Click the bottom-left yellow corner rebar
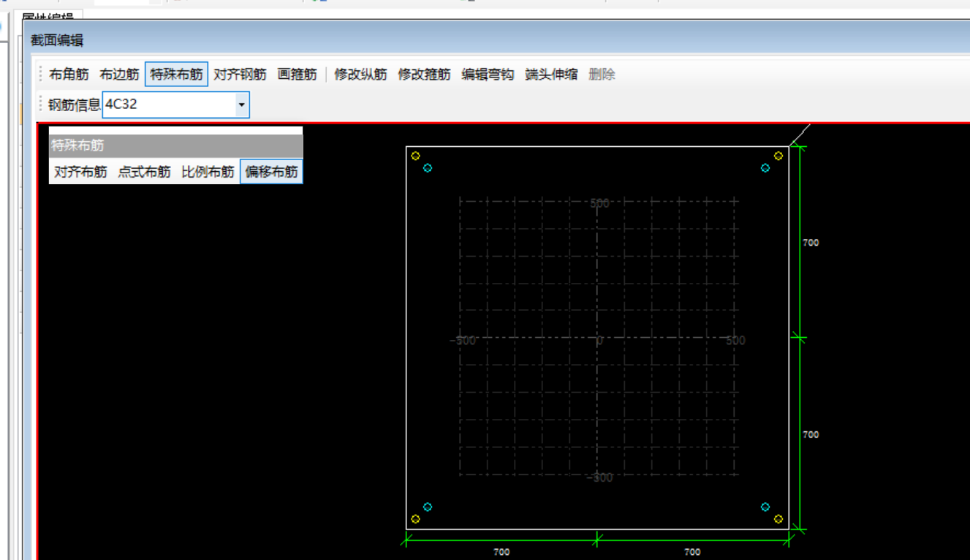Viewport: 970px width, 560px height. click(415, 519)
